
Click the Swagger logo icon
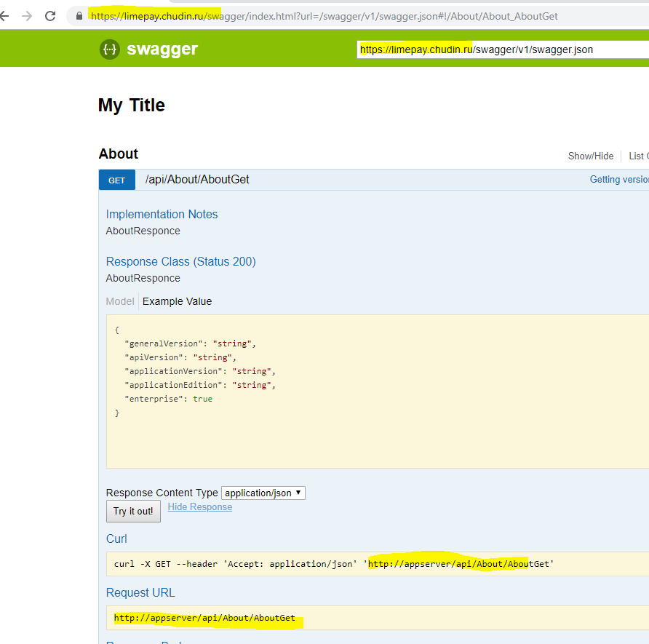tap(108, 49)
